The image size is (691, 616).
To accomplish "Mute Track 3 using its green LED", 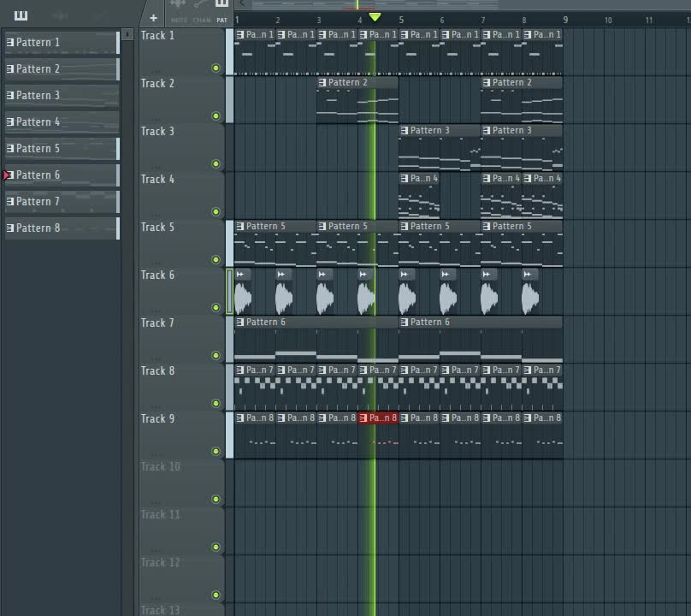I will 216,164.
